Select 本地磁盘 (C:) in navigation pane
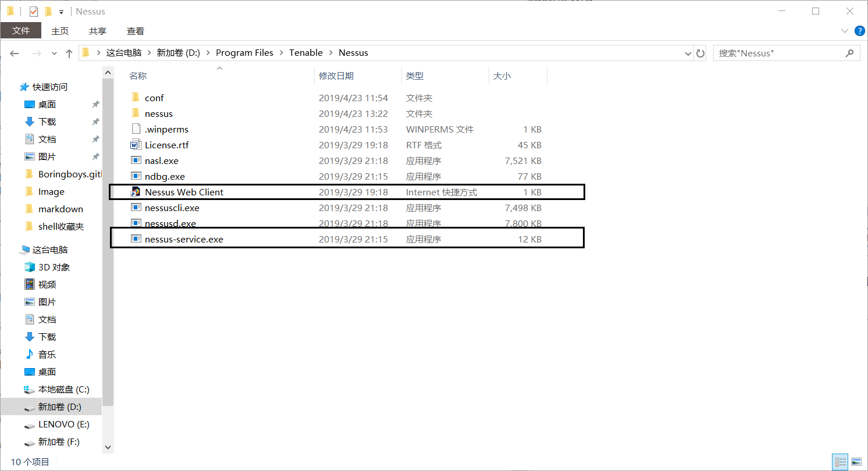The width and height of the screenshot is (868, 471). pyautogui.click(x=63, y=389)
